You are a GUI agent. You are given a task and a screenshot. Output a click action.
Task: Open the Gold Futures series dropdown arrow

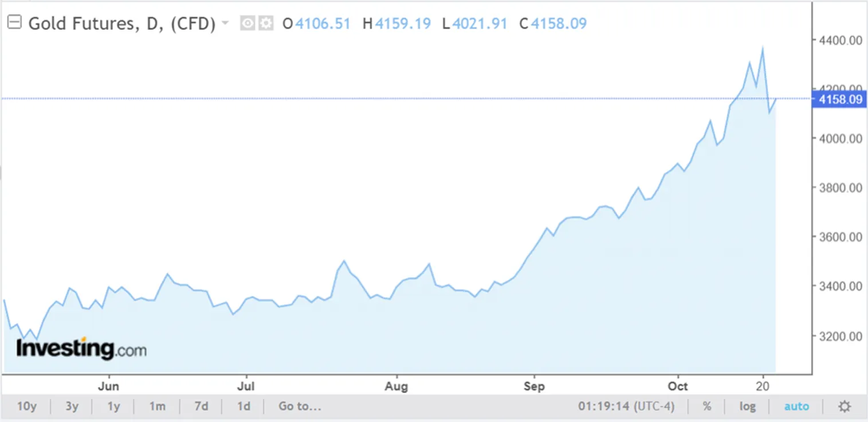[225, 24]
